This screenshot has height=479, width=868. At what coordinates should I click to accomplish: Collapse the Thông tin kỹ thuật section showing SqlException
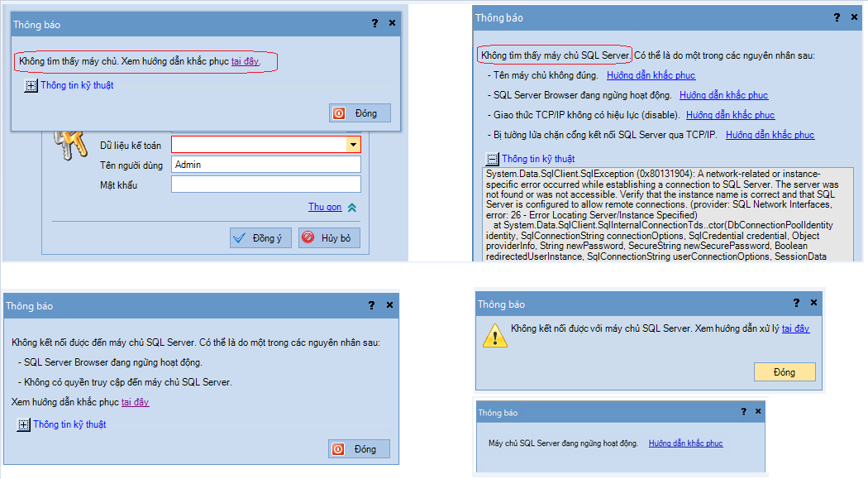coord(492,160)
